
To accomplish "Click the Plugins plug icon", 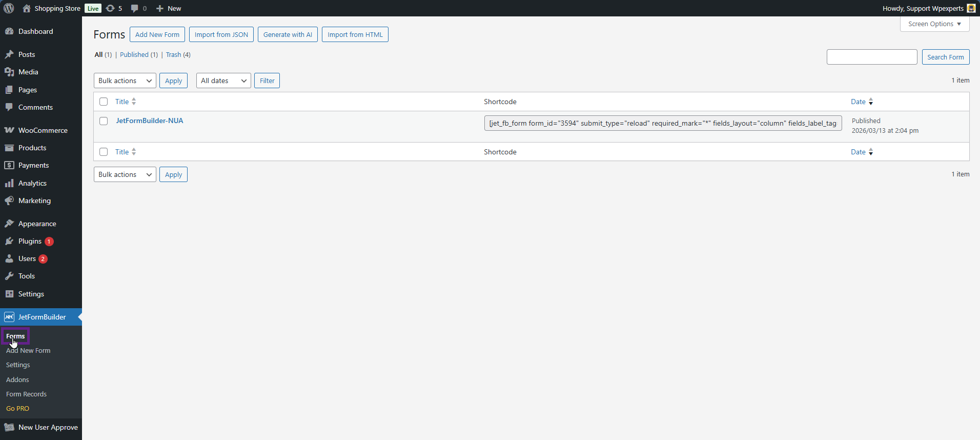I will pos(9,241).
